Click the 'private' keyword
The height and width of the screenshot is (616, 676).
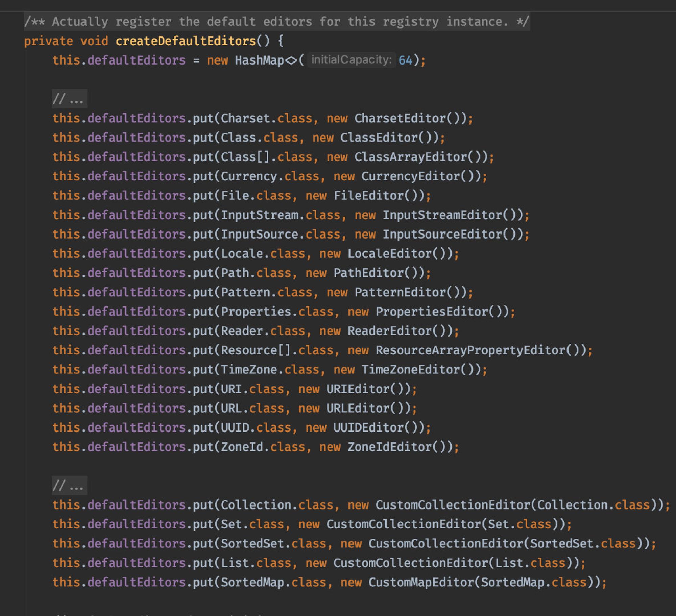[49, 41]
